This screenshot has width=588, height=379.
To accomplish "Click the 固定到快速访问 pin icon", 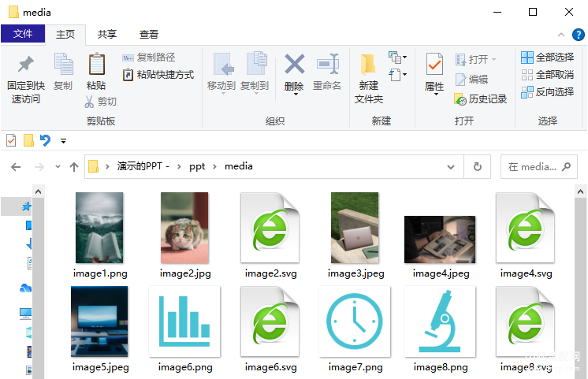I will click(x=25, y=64).
